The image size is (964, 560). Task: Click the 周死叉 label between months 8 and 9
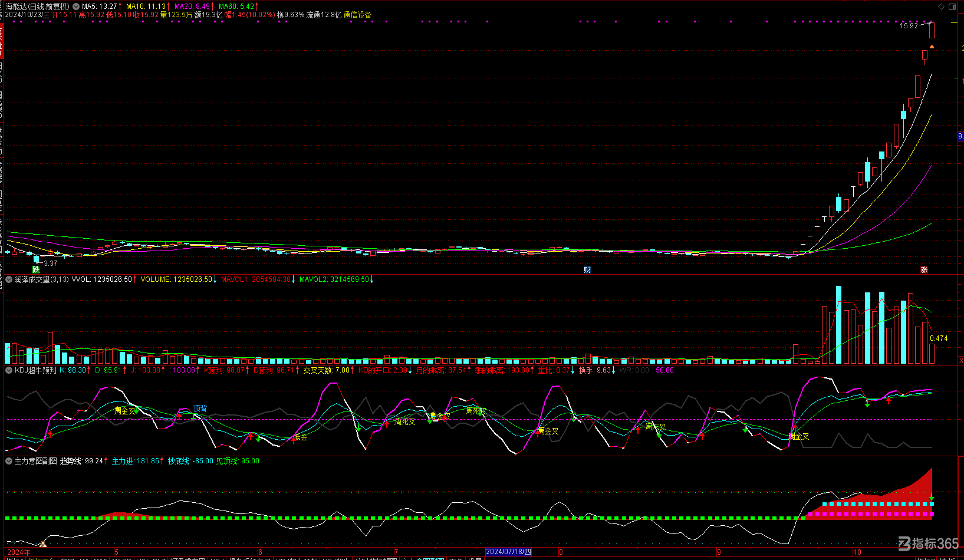point(655,427)
